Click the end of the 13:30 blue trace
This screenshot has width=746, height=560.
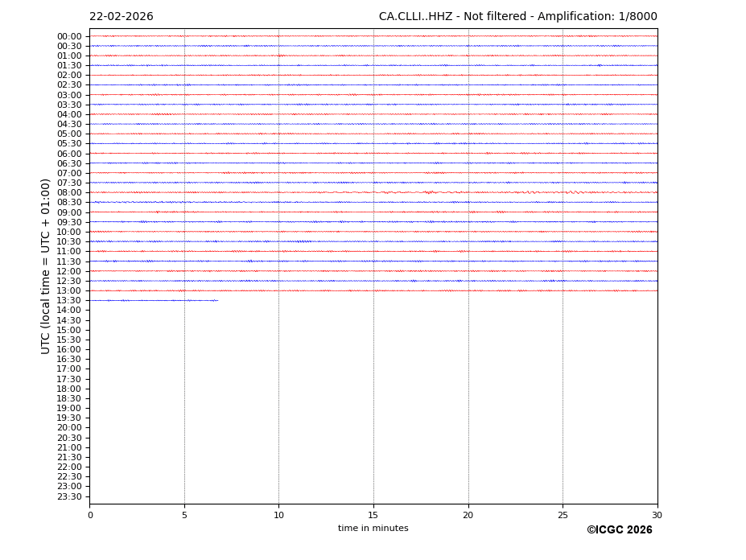pos(216,300)
